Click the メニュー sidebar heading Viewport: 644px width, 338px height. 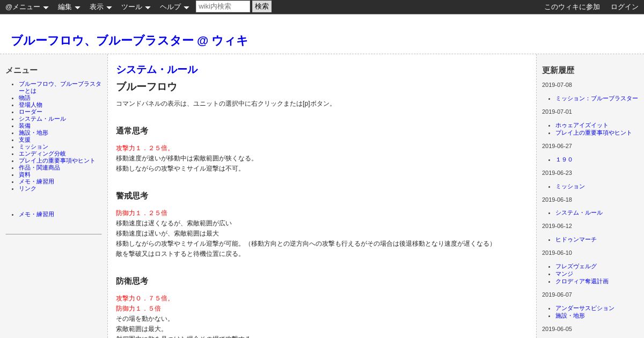(x=21, y=70)
